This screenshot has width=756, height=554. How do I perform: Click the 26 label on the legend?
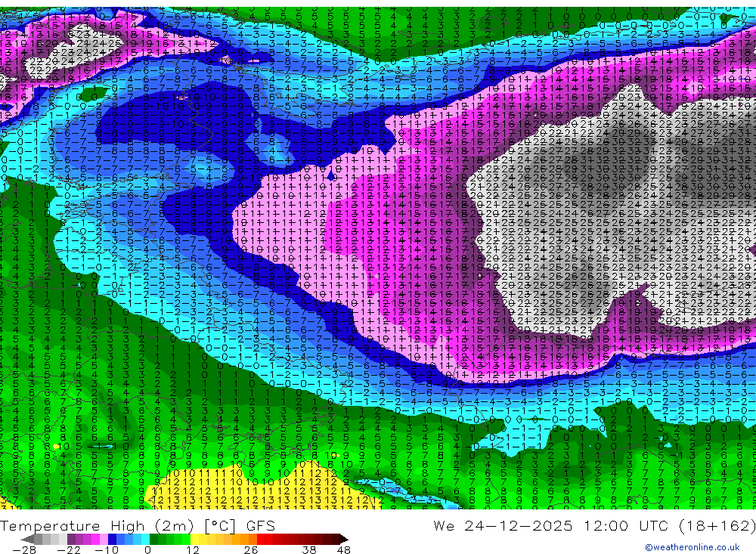click(251, 550)
